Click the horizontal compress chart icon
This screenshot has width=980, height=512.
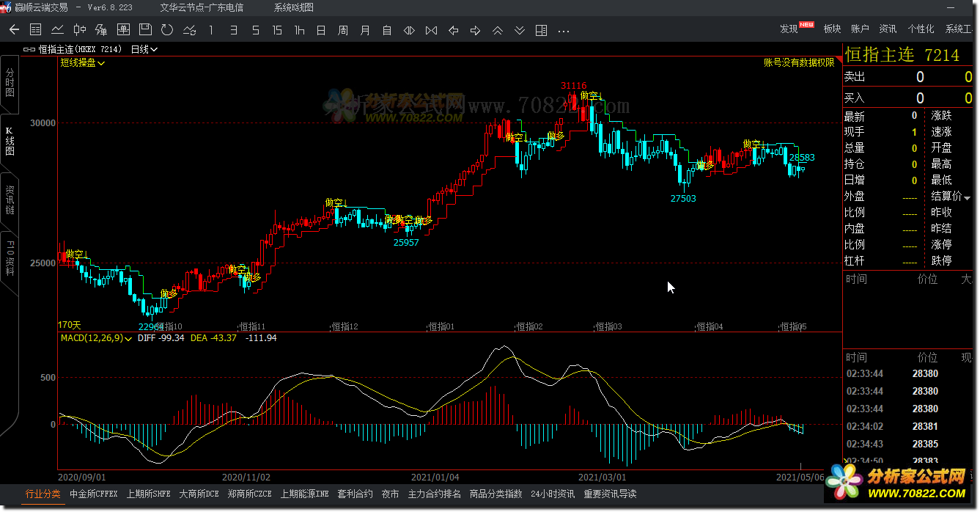[x=431, y=30]
